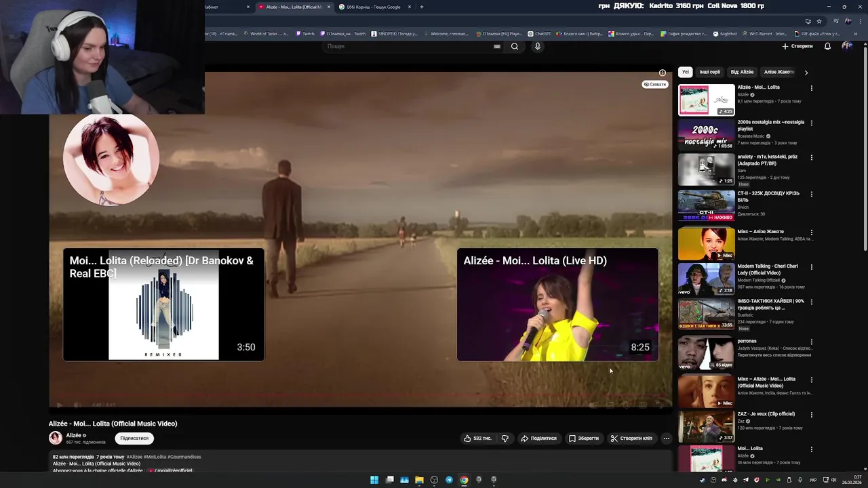Open options menu for СТ-II - 325K ДОСВІДУ stream

(x=811, y=194)
